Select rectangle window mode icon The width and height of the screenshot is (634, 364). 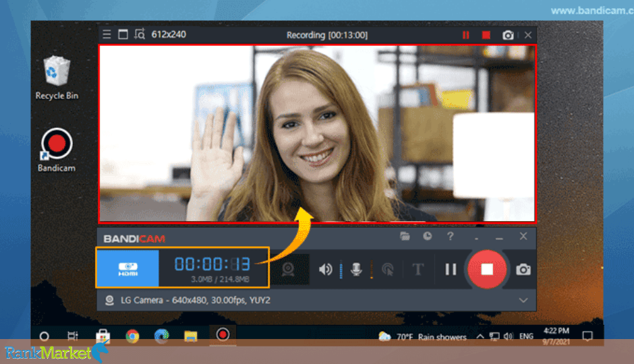point(123,34)
